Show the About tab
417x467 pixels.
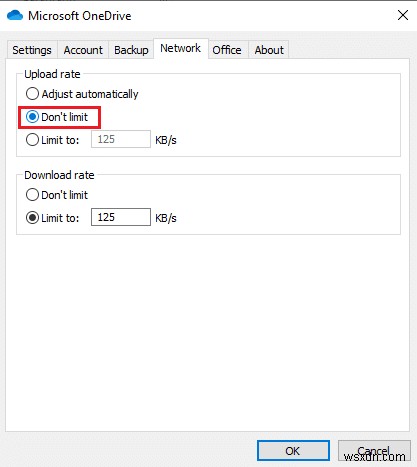pyautogui.click(x=269, y=50)
